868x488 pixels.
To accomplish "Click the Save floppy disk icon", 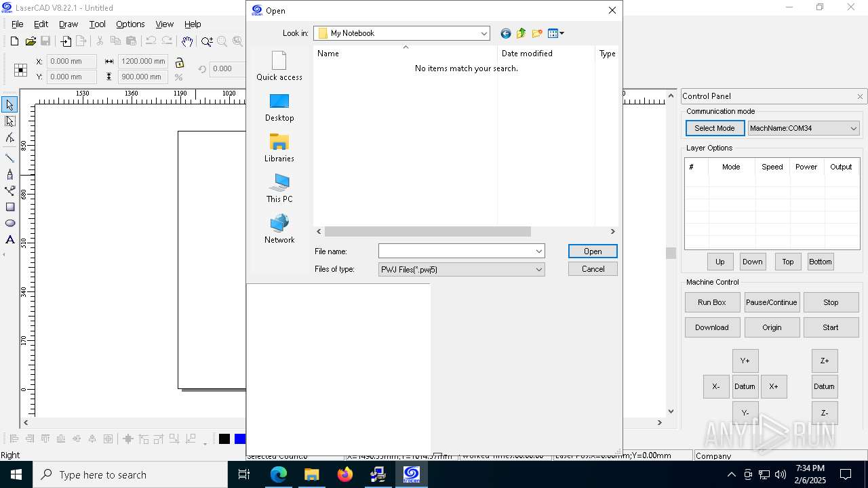I will tap(46, 41).
